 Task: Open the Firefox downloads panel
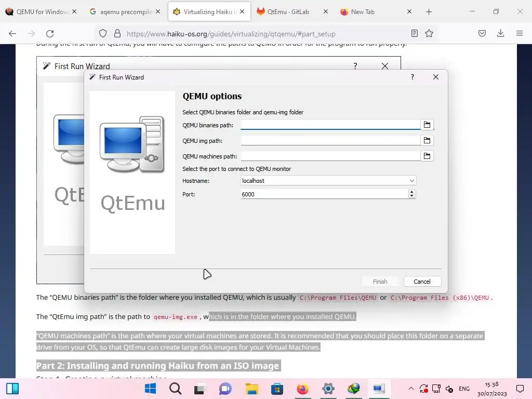(500, 33)
